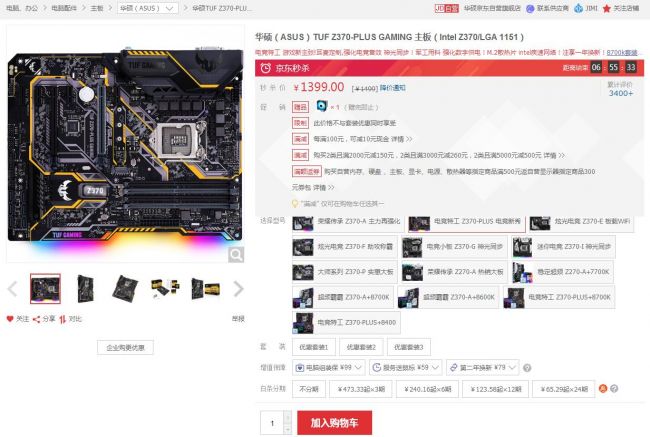Select the no-installment payment option
Image resolution: width=650 pixels, height=437 pixels.
pyautogui.click(x=309, y=389)
